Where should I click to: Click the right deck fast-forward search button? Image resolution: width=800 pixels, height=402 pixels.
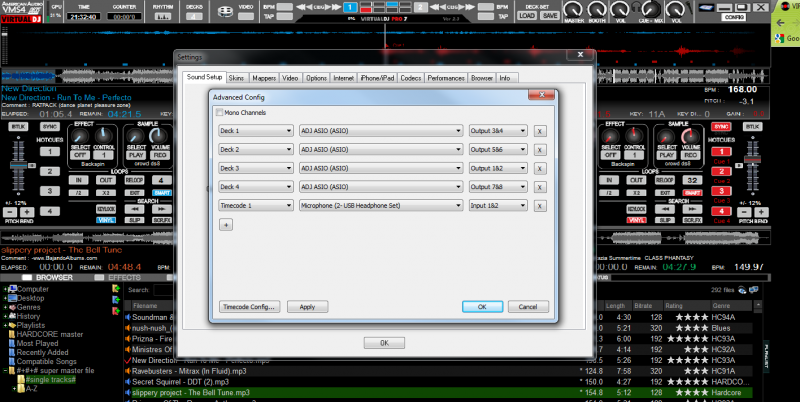point(692,209)
